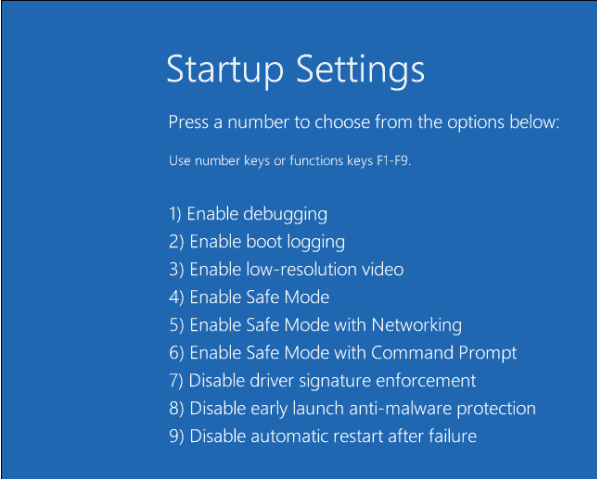Click the number 2) before Enable boot logging

point(177,242)
